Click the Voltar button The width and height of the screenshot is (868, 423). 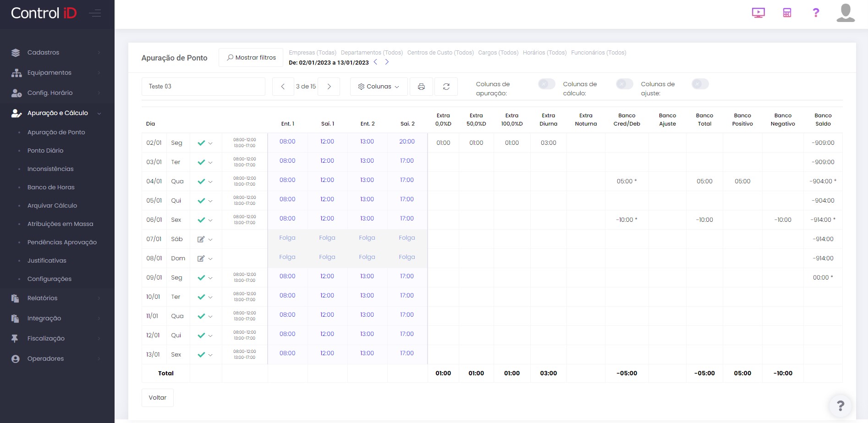[x=158, y=398]
